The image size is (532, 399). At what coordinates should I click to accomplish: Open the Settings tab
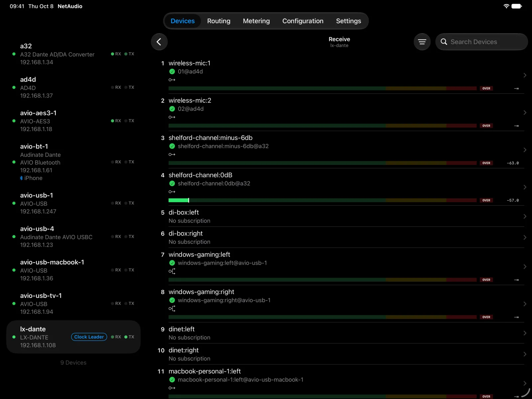[348, 21]
